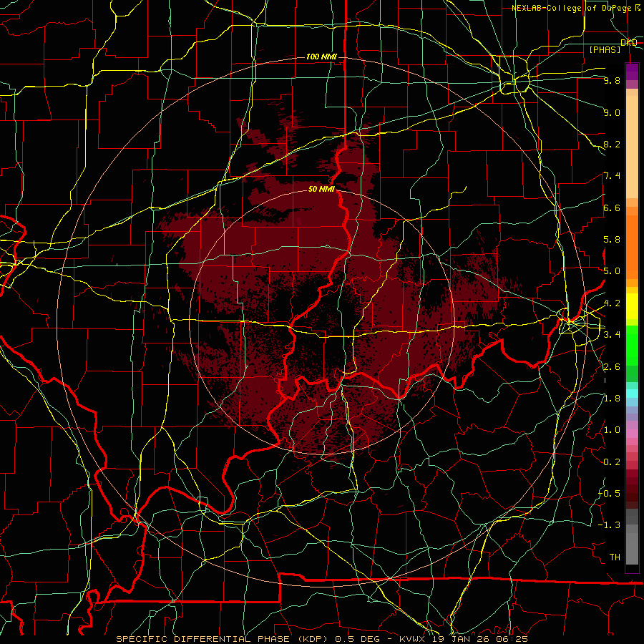This screenshot has width=644, height=644.
Task: Click the 5.8 legend value
Action: [612, 239]
